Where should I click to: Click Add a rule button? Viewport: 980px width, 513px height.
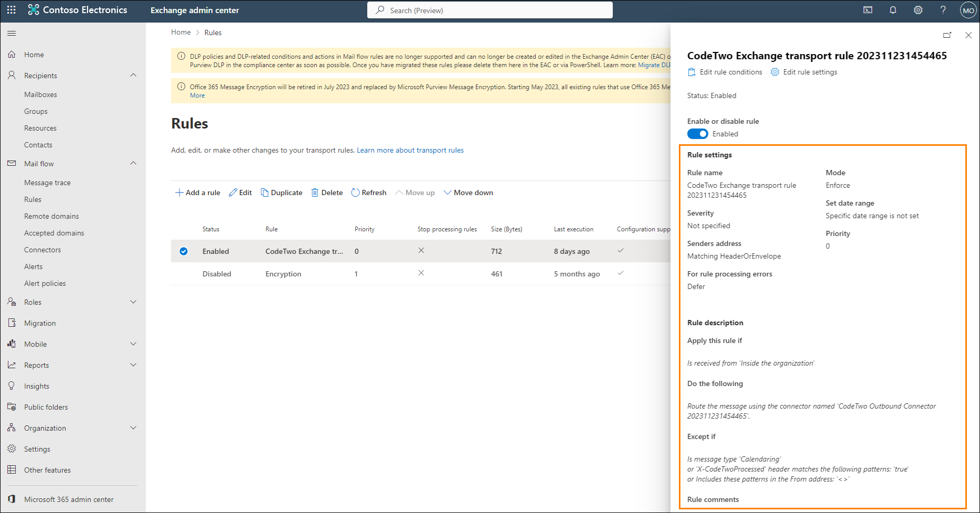pyautogui.click(x=197, y=193)
